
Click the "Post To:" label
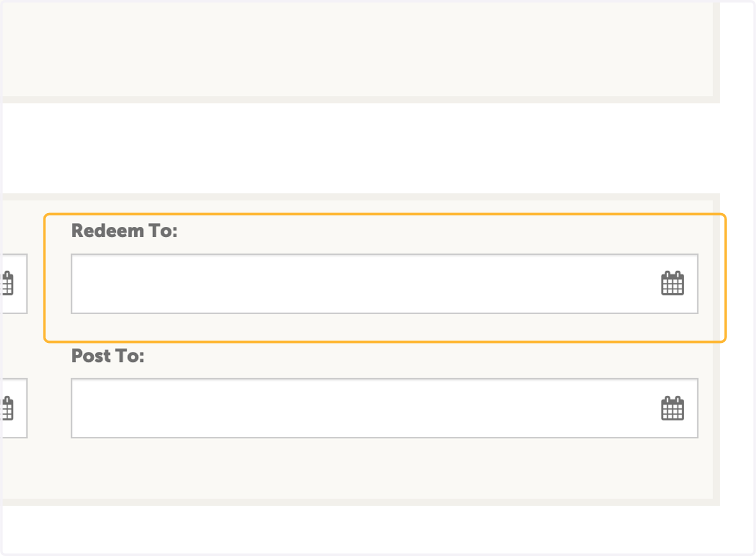tap(108, 356)
